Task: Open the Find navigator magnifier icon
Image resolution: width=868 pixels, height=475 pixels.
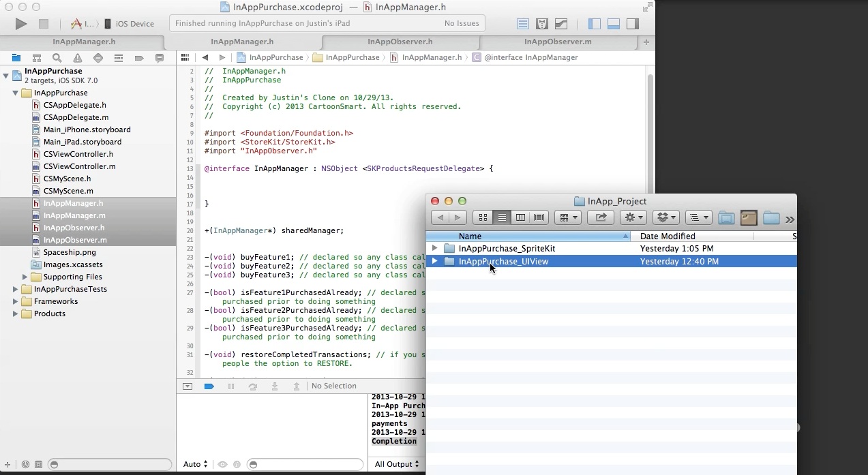Action: pos(57,58)
